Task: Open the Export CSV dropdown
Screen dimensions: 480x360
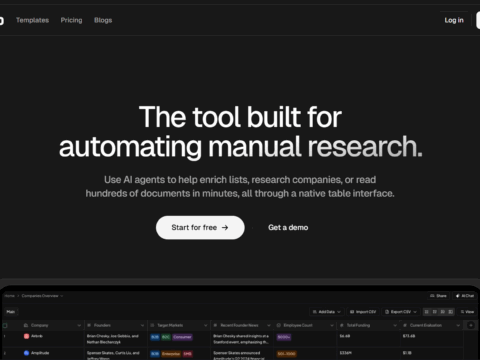Action: [401, 312]
